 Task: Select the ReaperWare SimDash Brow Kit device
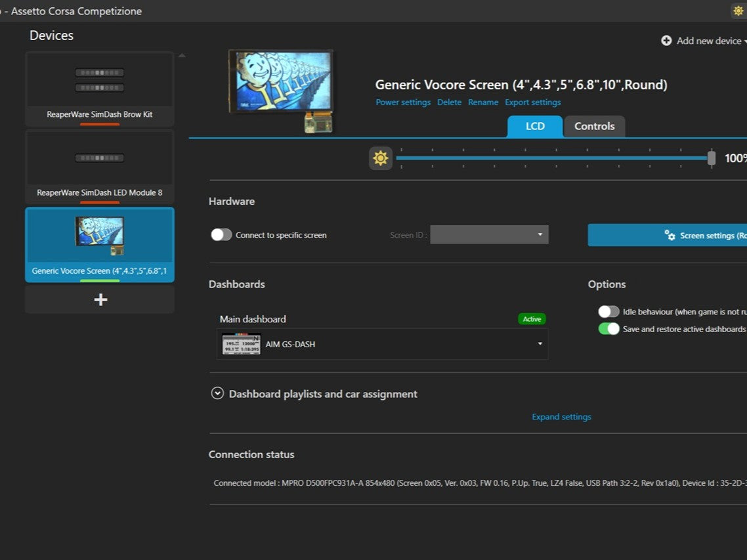[100, 89]
